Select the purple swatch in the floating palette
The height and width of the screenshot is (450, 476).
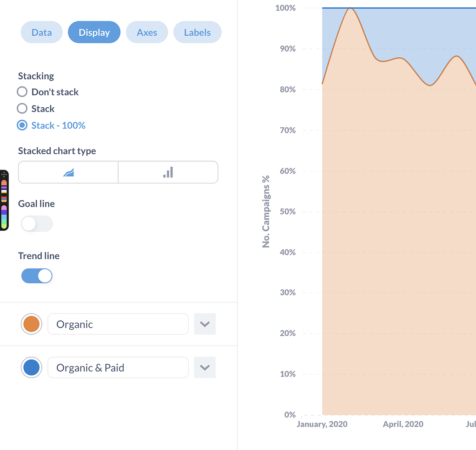[x=4, y=188]
